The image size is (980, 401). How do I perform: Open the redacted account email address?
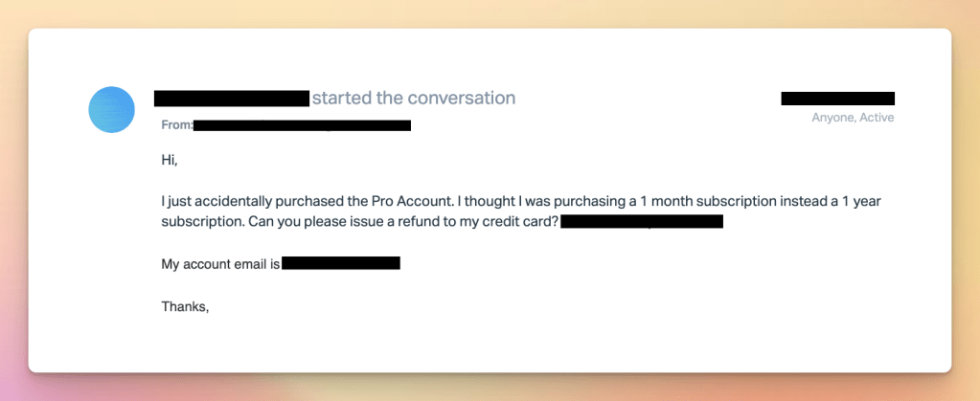click(340, 263)
